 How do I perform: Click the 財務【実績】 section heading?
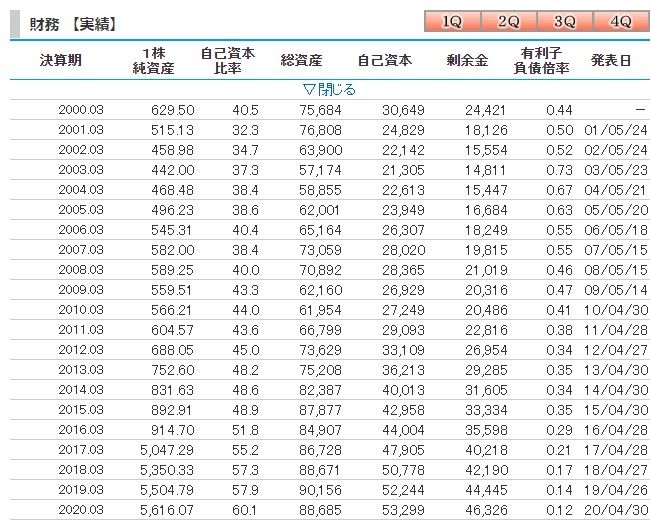pyautogui.click(x=73, y=25)
